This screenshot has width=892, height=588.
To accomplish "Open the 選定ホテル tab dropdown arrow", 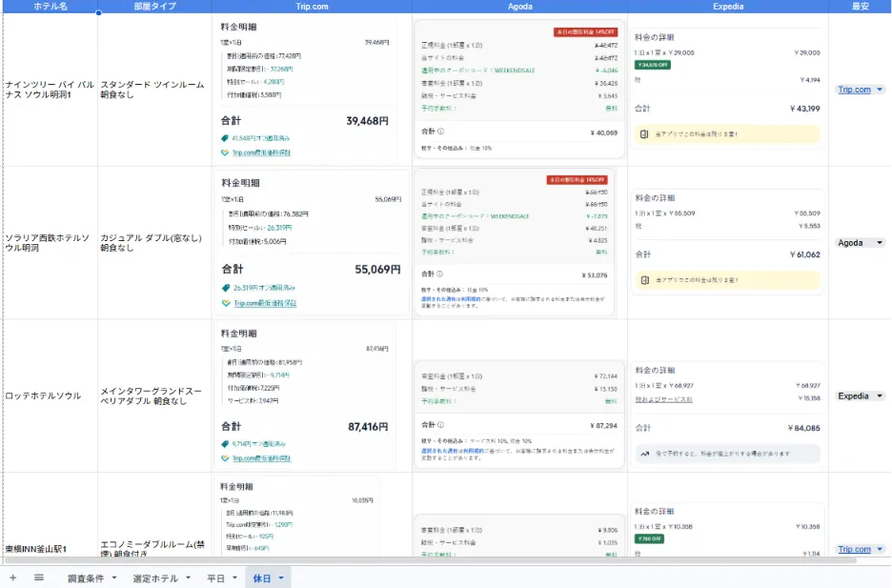I will (x=189, y=578).
